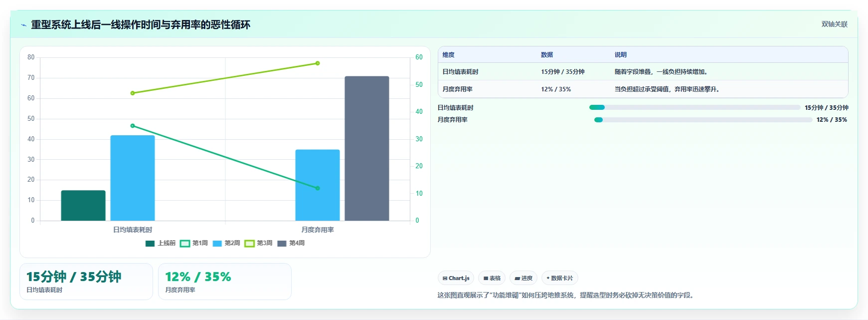The image size is (868, 320).
Task: Click the Chart.js tag chip
Action: [x=456, y=278]
